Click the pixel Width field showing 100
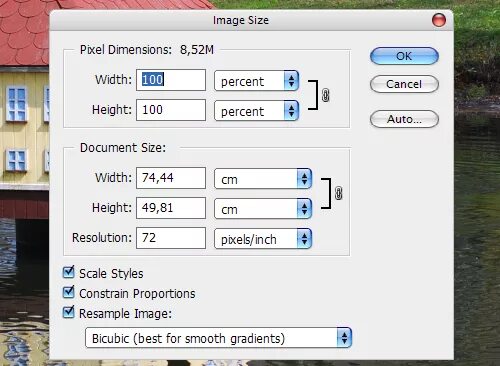500x366 pixels. pos(171,80)
